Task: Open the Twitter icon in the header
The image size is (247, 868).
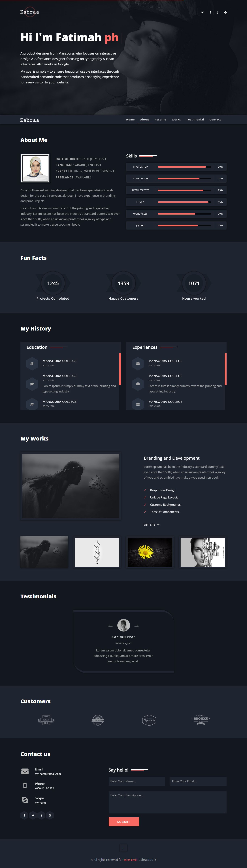Action: pos(203,12)
